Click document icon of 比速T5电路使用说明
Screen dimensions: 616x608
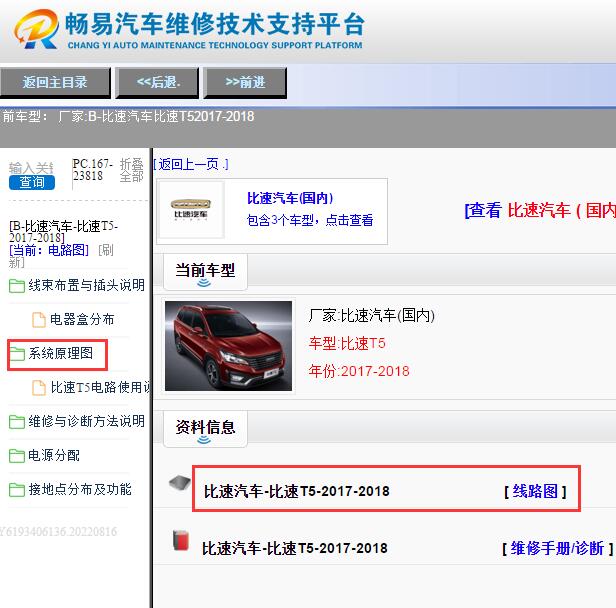[x=38, y=388]
